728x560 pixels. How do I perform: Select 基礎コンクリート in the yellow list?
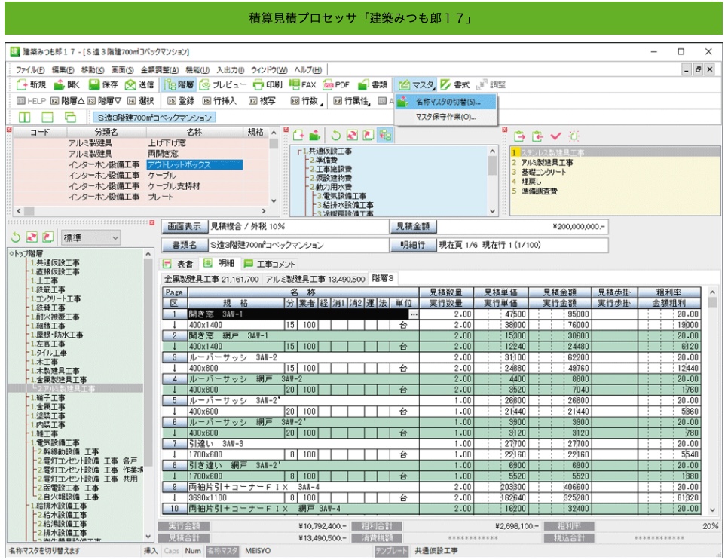click(543, 172)
